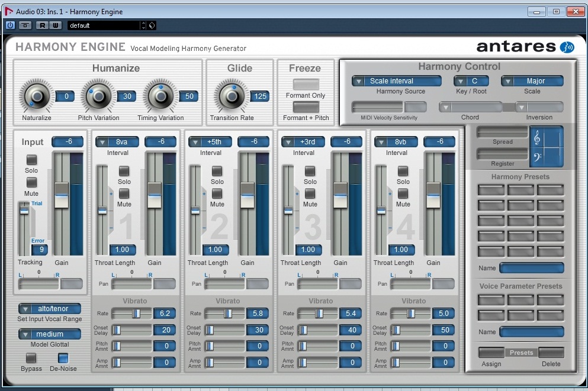Open voice 4 8vb Interval dropdown
The height and width of the screenshot is (391, 588).
[x=396, y=142]
